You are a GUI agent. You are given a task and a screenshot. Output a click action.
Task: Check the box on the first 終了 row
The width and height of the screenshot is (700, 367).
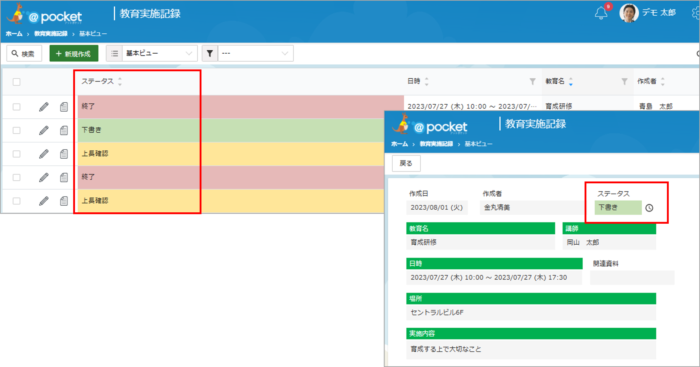coord(17,107)
